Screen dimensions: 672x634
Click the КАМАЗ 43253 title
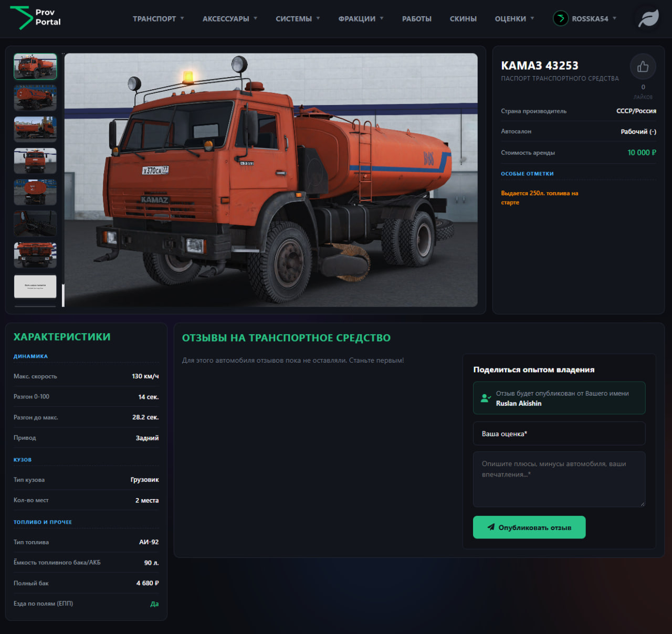540,66
